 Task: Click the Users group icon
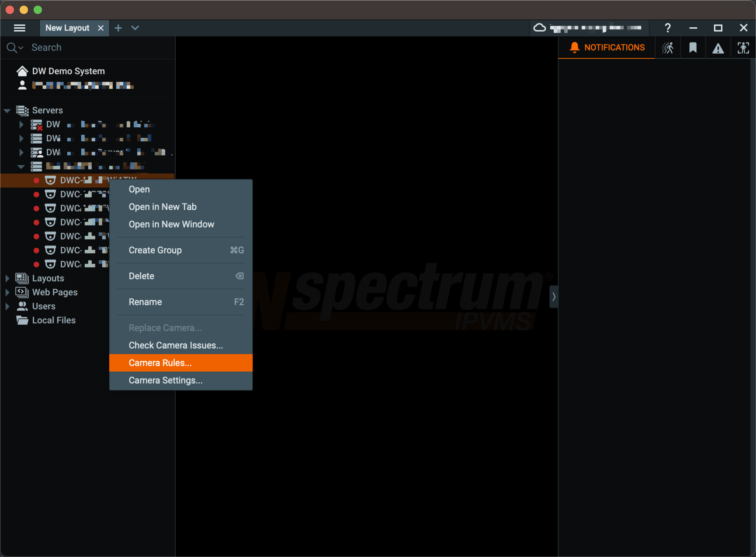pos(22,306)
